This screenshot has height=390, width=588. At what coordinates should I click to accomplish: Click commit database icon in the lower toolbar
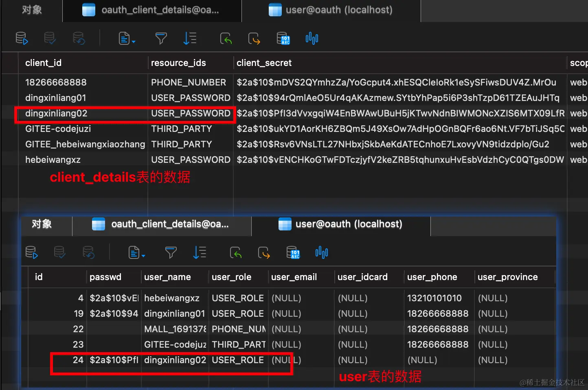[59, 252]
